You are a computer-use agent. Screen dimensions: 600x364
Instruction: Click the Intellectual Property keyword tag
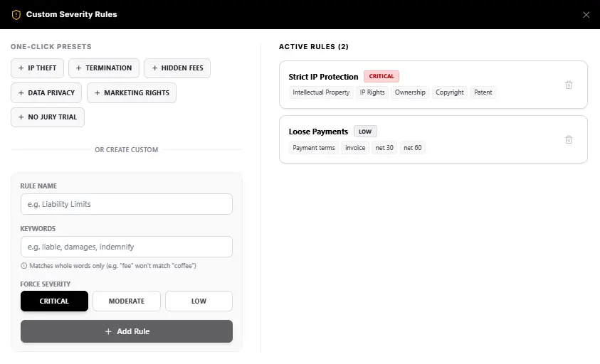click(x=321, y=92)
